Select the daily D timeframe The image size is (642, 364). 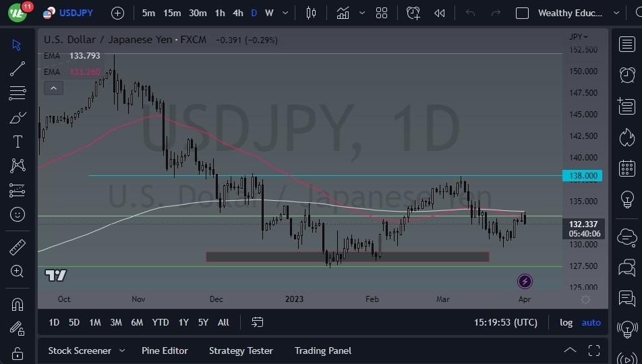point(254,13)
